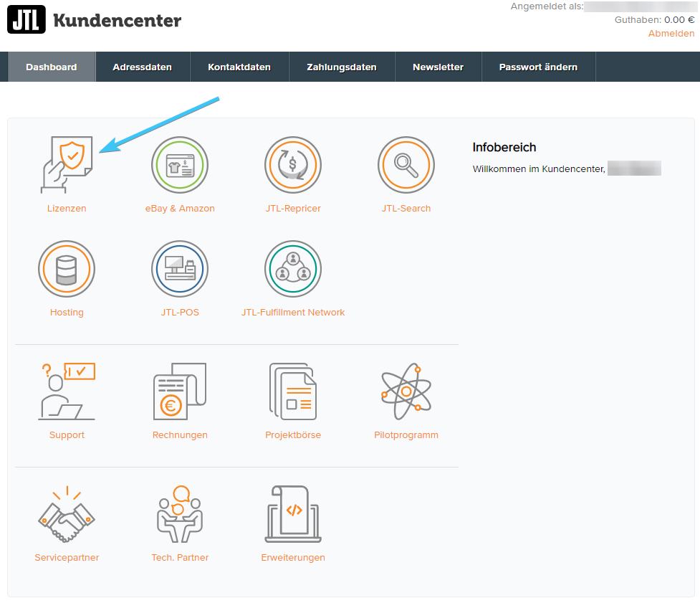Click the Infobereich heading

504,148
